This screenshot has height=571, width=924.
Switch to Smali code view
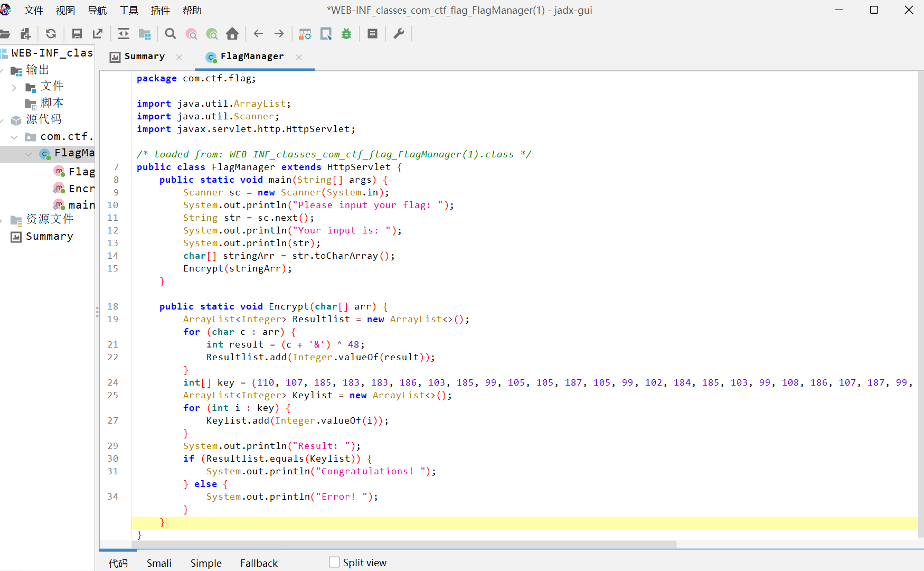pyautogui.click(x=159, y=563)
